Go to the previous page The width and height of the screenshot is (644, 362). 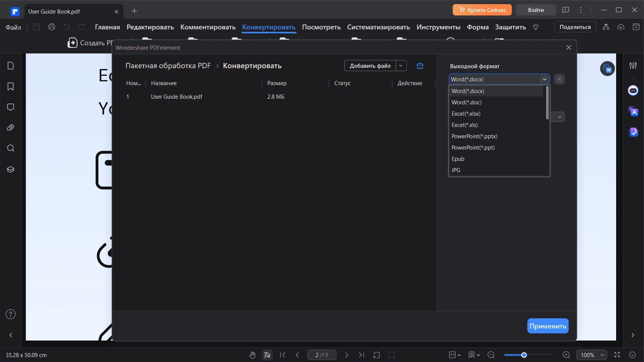click(x=298, y=355)
